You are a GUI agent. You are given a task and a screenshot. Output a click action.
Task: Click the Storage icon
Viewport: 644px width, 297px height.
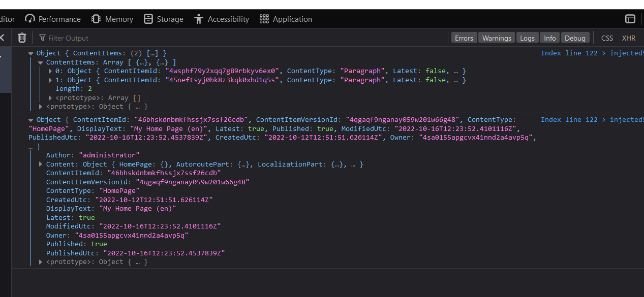coord(148,19)
